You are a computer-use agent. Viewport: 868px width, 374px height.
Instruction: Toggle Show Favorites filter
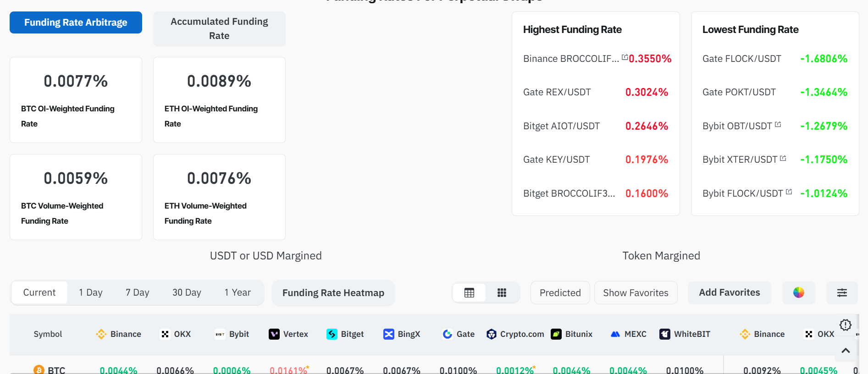click(636, 293)
